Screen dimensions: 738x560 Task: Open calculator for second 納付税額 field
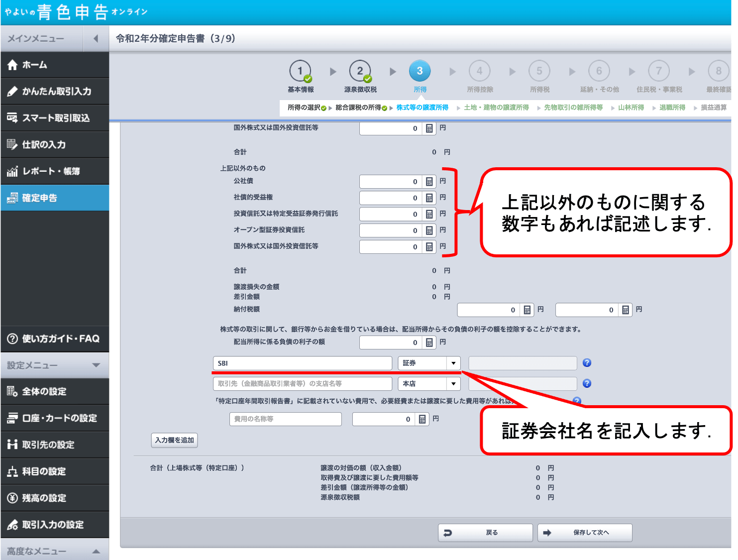(x=626, y=310)
